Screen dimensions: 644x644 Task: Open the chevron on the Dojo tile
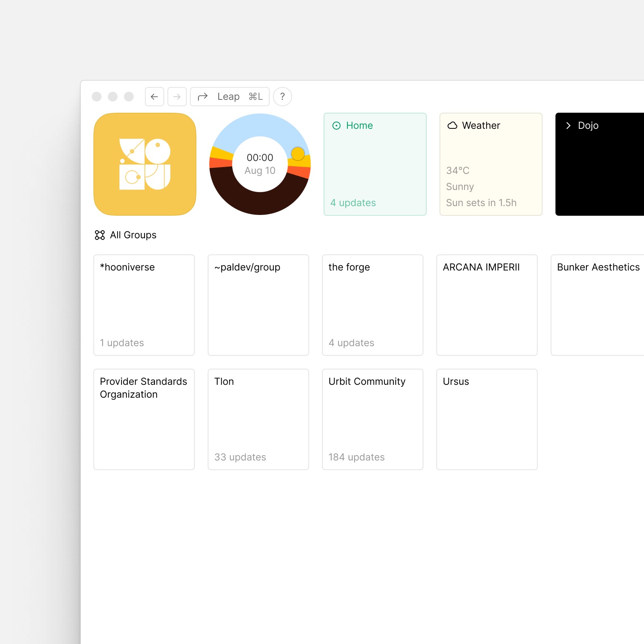tap(568, 126)
